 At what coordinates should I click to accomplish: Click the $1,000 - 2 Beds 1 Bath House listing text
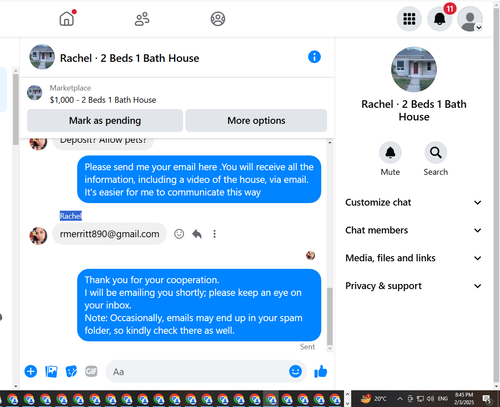(103, 100)
